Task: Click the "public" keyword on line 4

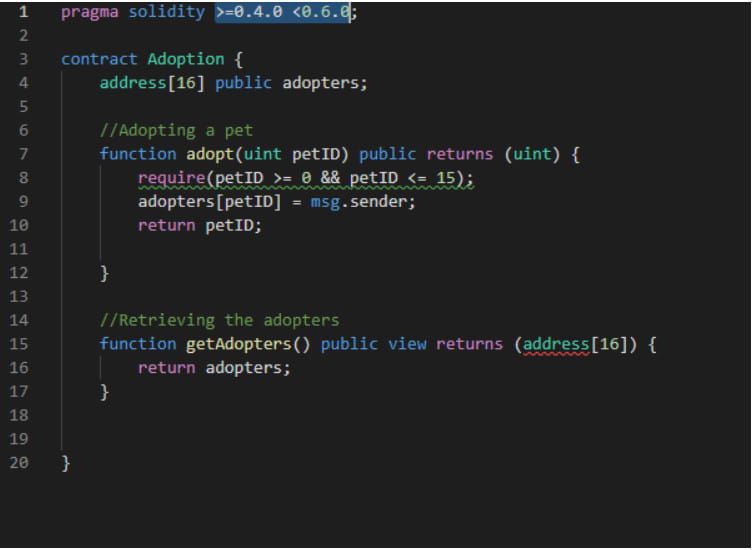Action: 243,83
